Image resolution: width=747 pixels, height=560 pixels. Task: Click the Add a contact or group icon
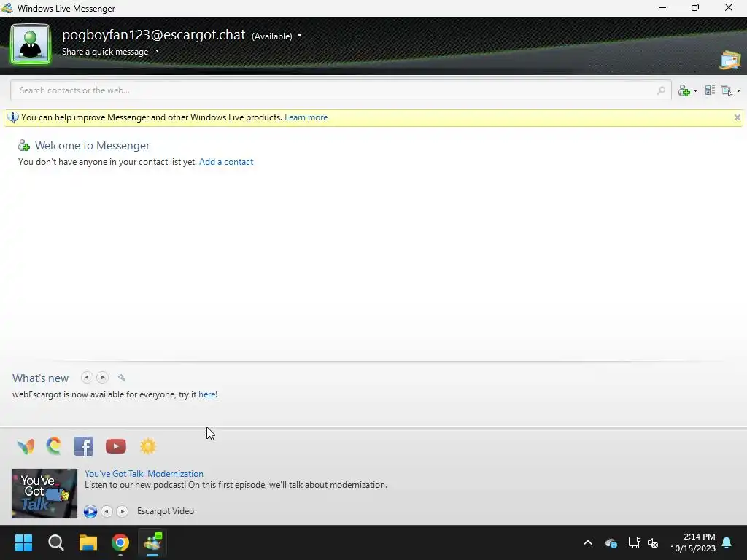coord(684,90)
